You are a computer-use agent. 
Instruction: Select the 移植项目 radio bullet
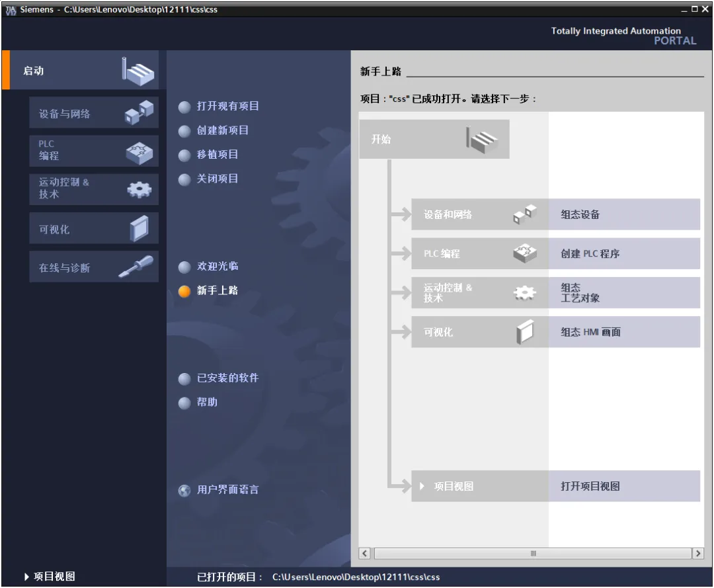pyautogui.click(x=184, y=155)
